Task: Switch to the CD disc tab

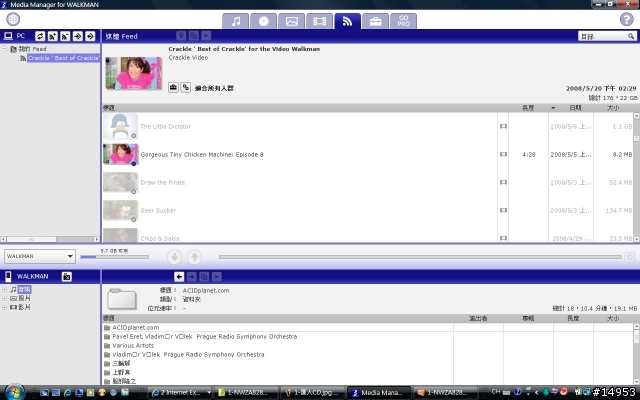Action: 263,21
